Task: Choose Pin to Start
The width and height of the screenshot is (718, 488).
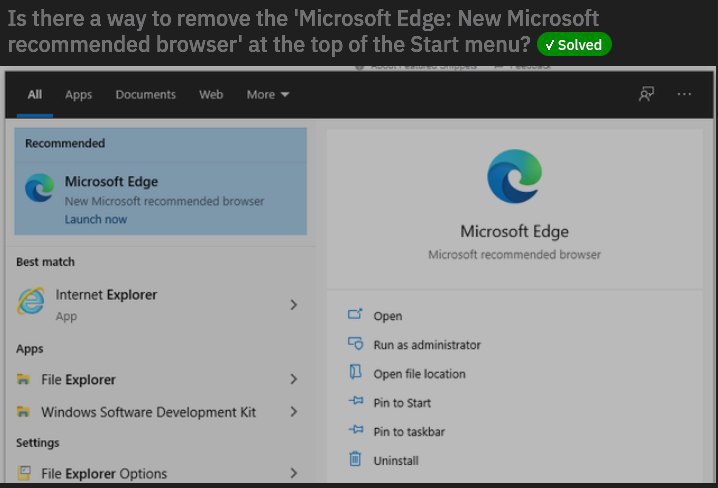Action: pos(402,403)
